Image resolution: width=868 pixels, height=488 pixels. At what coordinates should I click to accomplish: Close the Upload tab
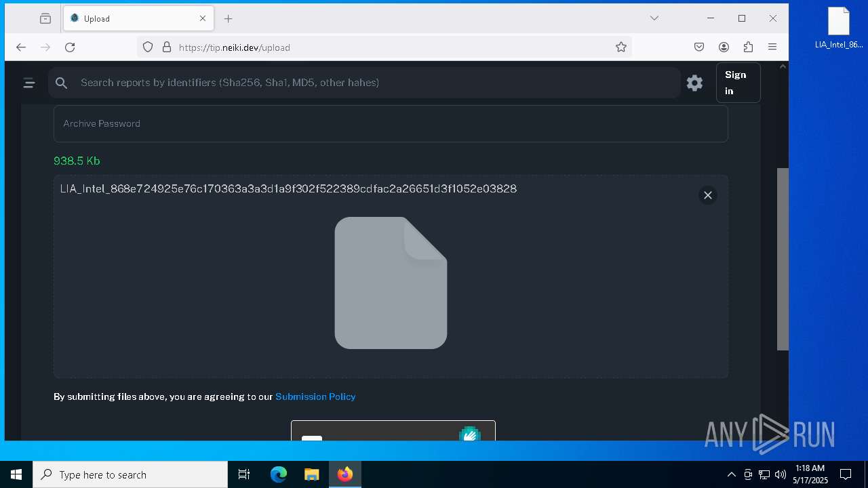[203, 18]
